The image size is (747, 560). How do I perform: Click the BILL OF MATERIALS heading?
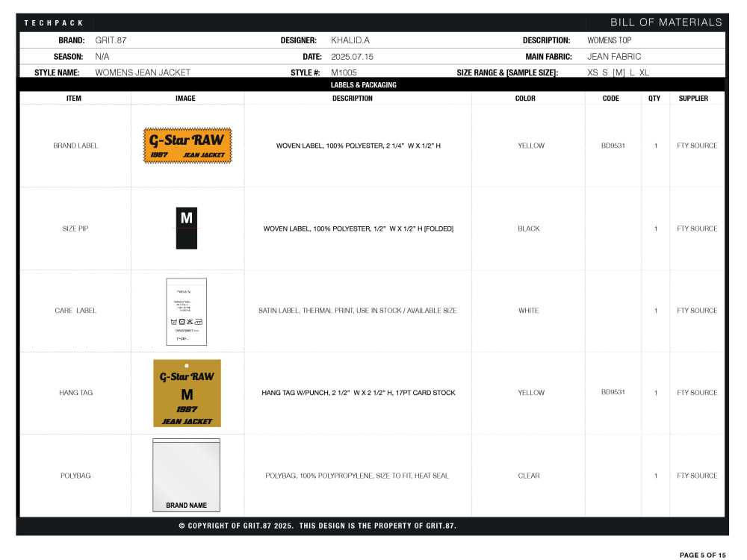(666, 22)
